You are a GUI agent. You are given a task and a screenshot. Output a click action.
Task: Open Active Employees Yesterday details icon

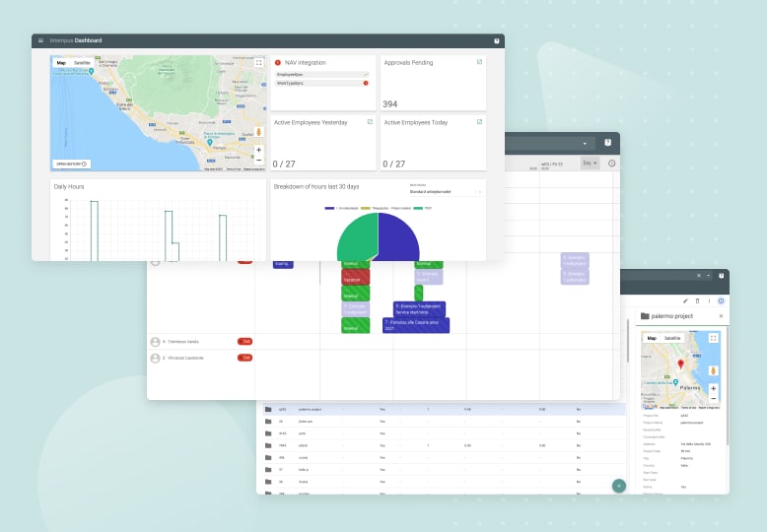tap(370, 122)
